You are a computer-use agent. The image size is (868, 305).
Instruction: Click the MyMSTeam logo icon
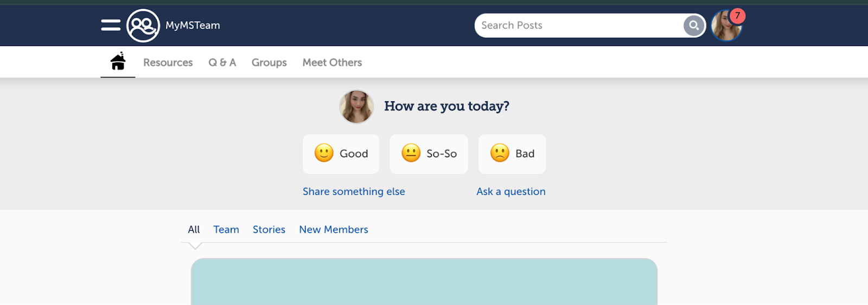point(143,25)
